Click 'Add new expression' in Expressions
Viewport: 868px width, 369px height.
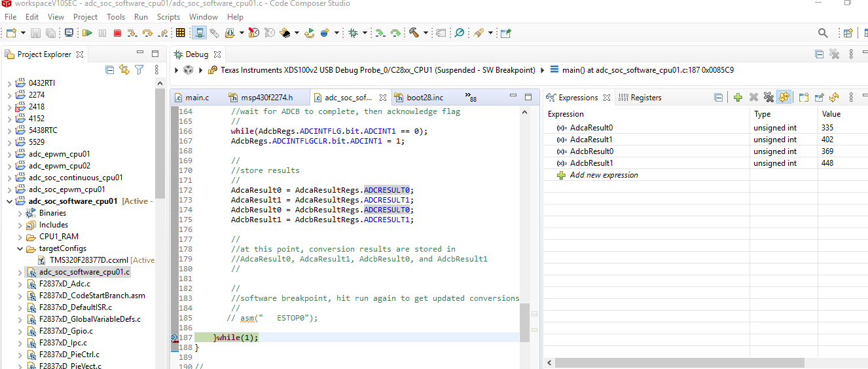tap(604, 175)
